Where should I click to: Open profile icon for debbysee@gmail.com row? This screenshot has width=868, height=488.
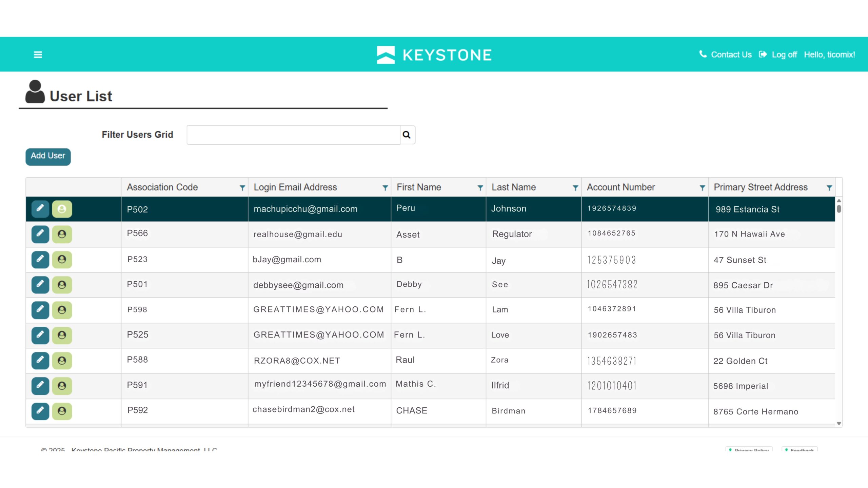[62, 285]
